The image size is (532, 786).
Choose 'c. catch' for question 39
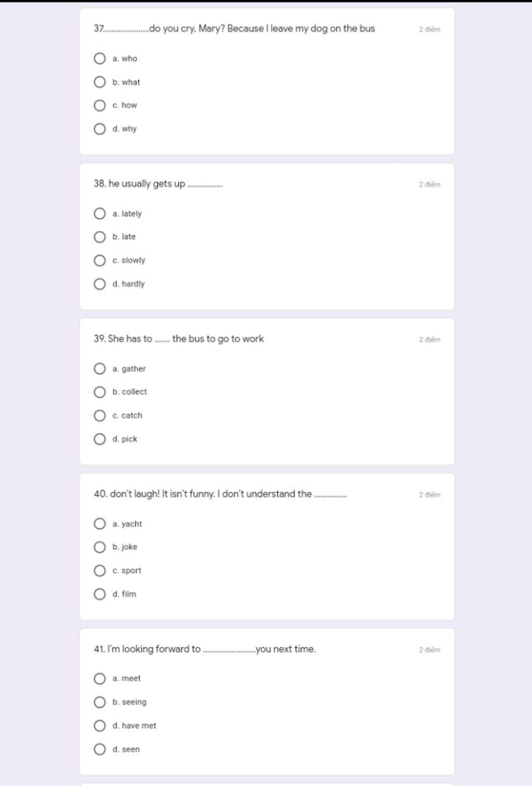[x=100, y=416]
